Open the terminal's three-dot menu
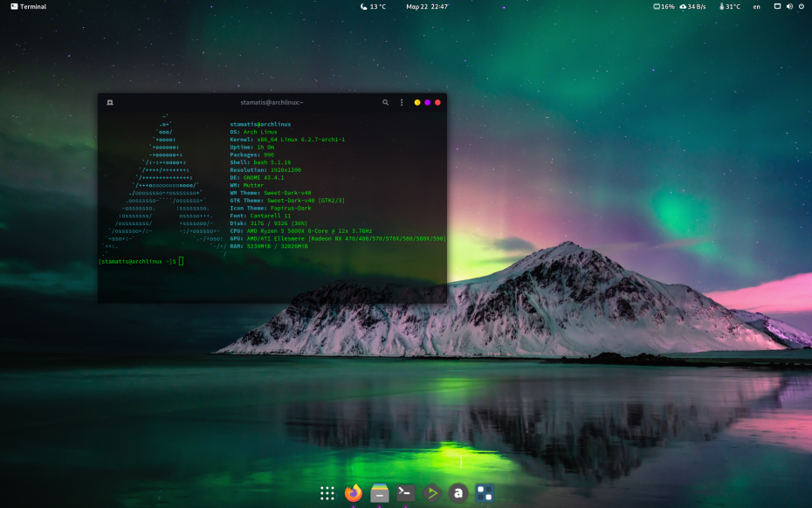The image size is (812, 508). pyautogui.click(x=402, y=102)
